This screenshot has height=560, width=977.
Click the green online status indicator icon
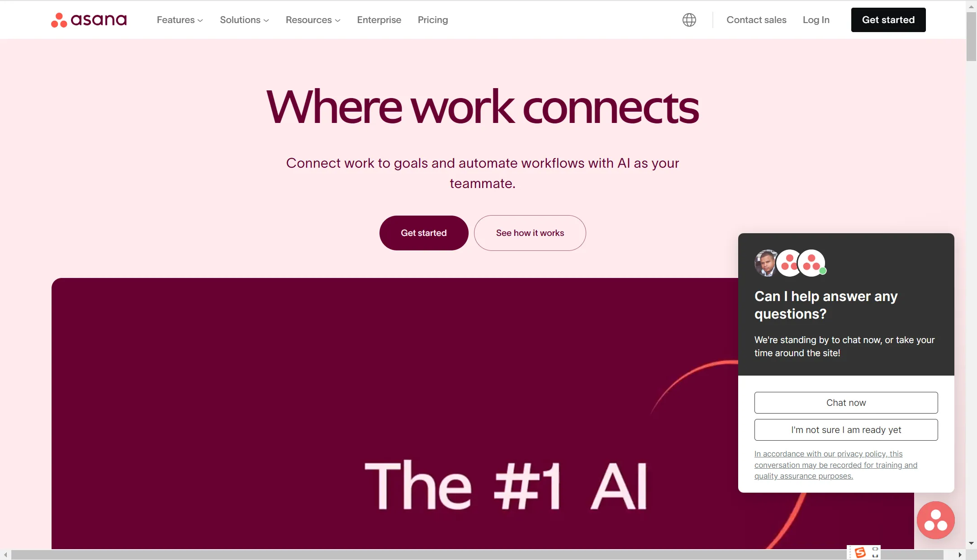point(822,272)
